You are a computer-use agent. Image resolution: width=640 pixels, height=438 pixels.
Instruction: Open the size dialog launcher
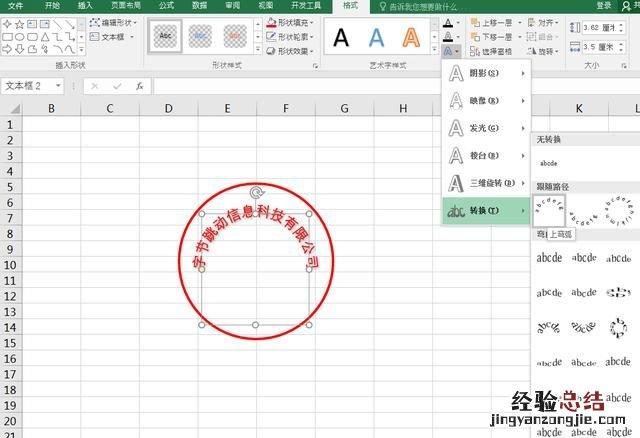(x=624, y=66)
